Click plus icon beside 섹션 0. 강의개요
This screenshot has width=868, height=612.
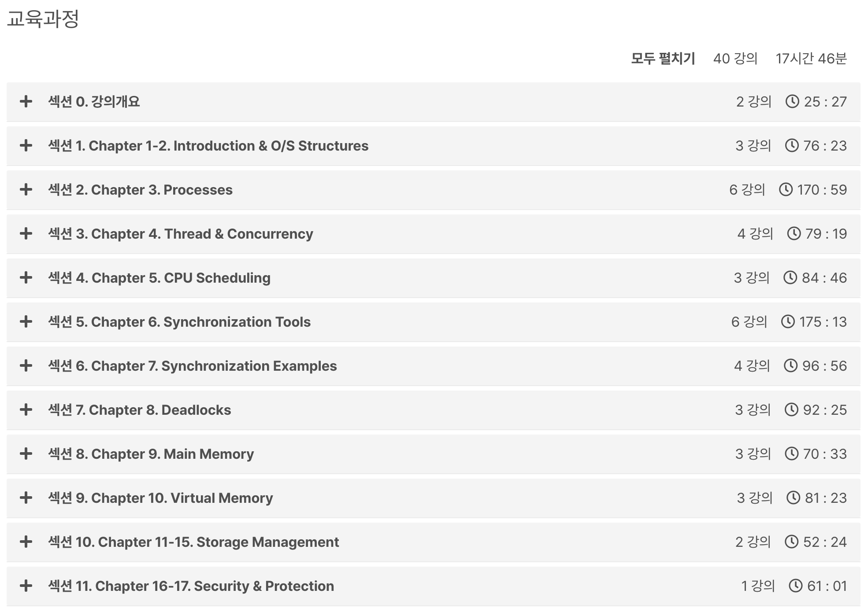click(x=26, y=102)
